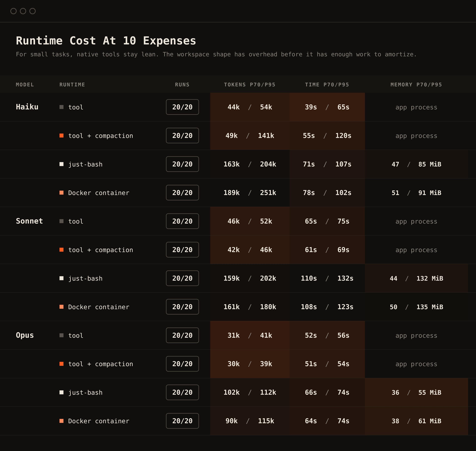Click the 20/20 runs badge for Haiku tool
The width and height of the screenshot is (476, 451).
[x=182, y=107]
